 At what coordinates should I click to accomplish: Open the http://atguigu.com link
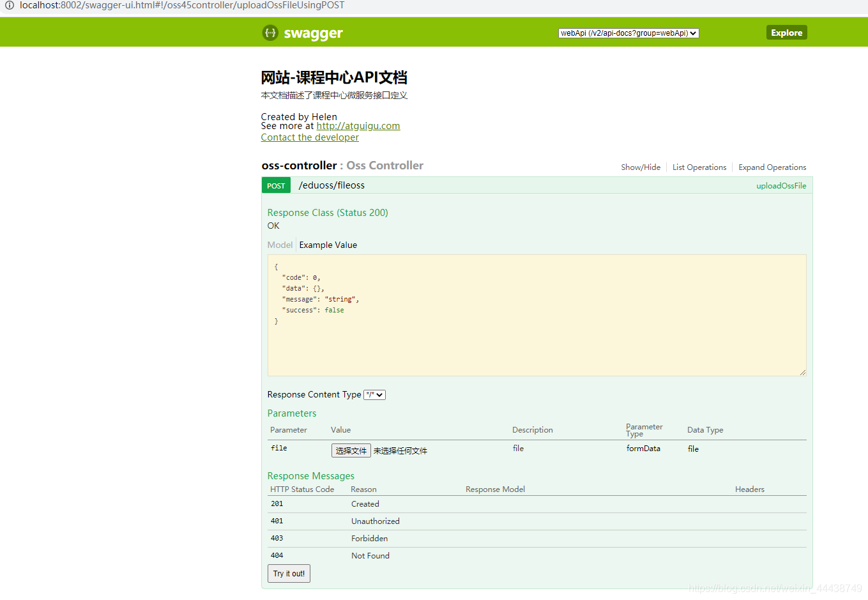358,126
